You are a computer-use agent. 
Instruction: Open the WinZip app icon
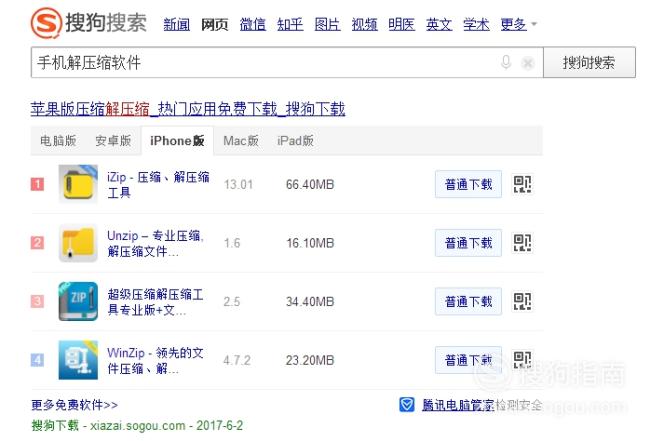point(78,360)
